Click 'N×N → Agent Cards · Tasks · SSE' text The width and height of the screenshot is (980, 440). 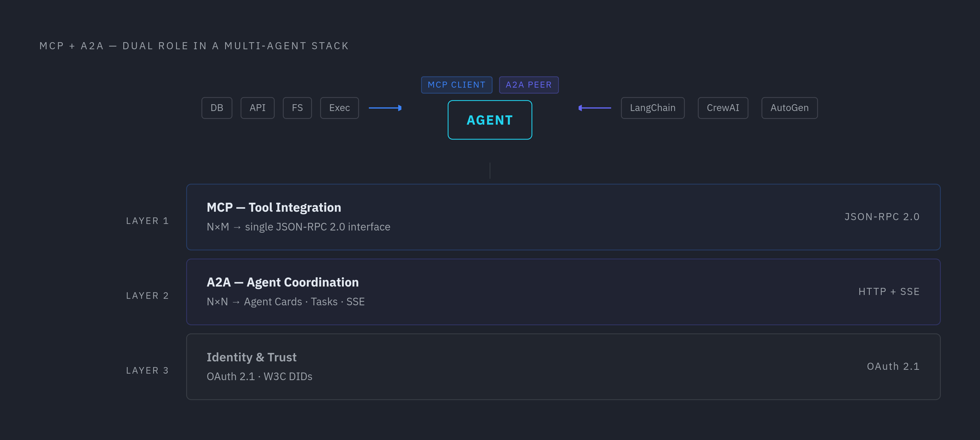[x=286, y=302]
